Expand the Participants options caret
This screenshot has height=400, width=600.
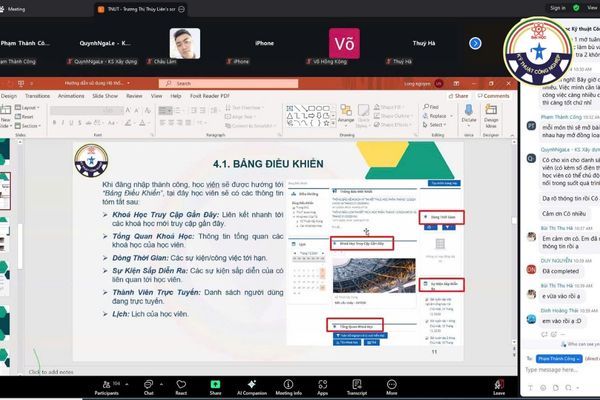point(127,384)
